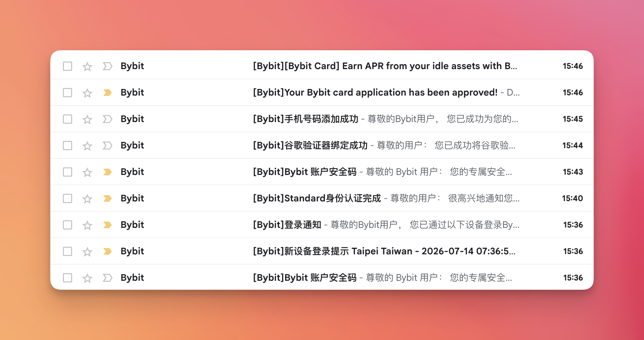This screenshot has width=644, height=340.
Task: Click Bybit sender name on Standard身份认证完成 row
Action: coord(132,198)
